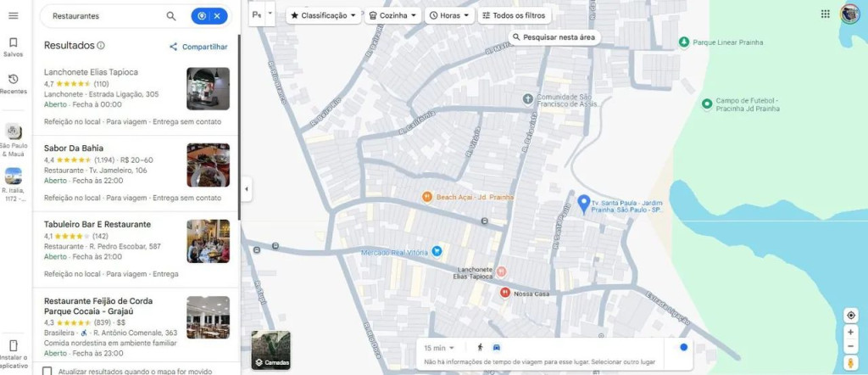Toggle the travel time switch
The width and height of the screenshot is (868, 375).
point(679,347)
